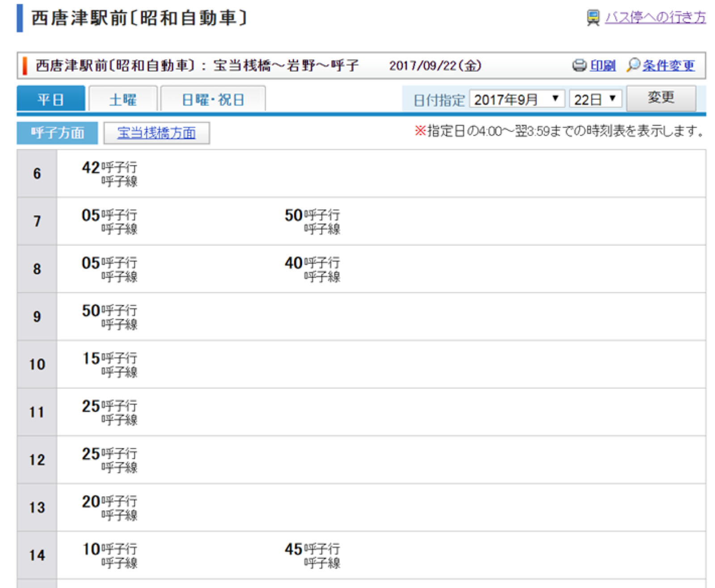The image size is (715, 588).
Task: Click the 14:10 呼子行 departure
Action: pyautogui.click(x=109, y=555)
